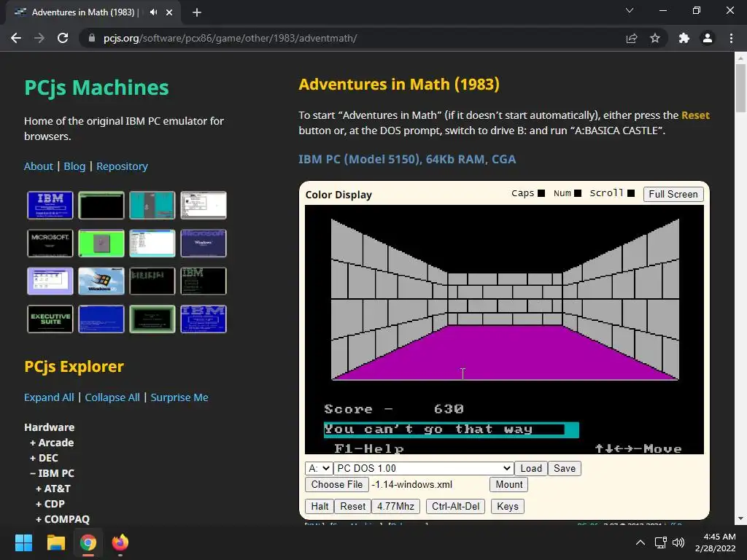Screen dimensions: 747x560
Task: Click the PCjs Machines site title
Action: point(96,88)
